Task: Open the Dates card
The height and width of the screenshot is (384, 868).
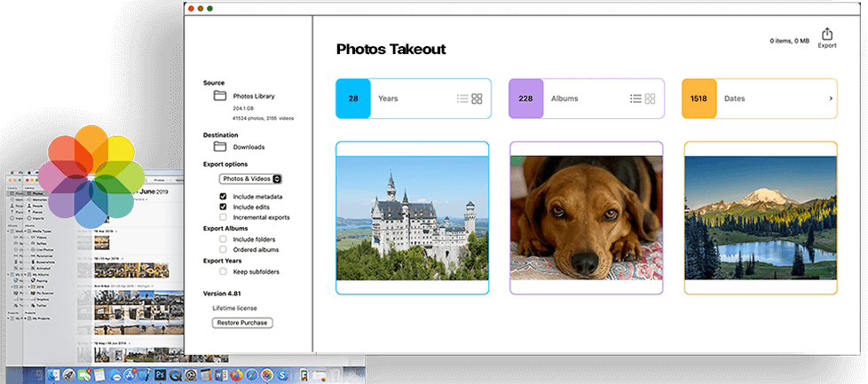Action: click(x=760, y=98)
